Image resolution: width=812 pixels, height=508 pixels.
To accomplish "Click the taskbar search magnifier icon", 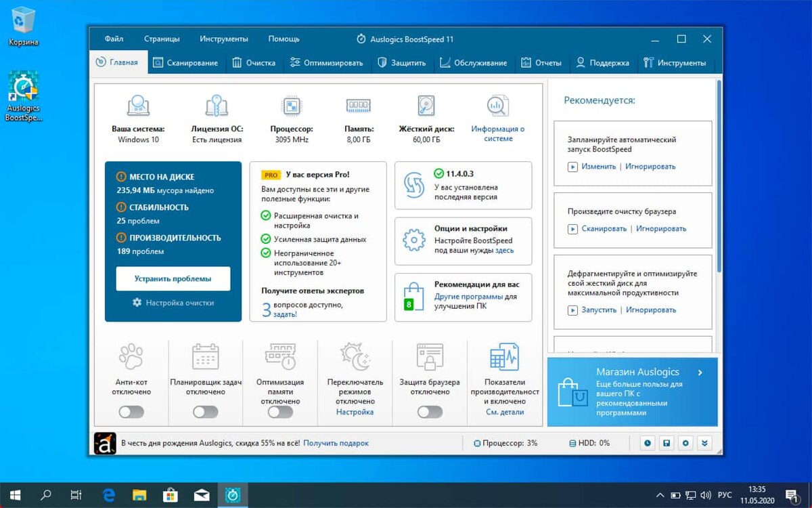I will coord(46,495).
